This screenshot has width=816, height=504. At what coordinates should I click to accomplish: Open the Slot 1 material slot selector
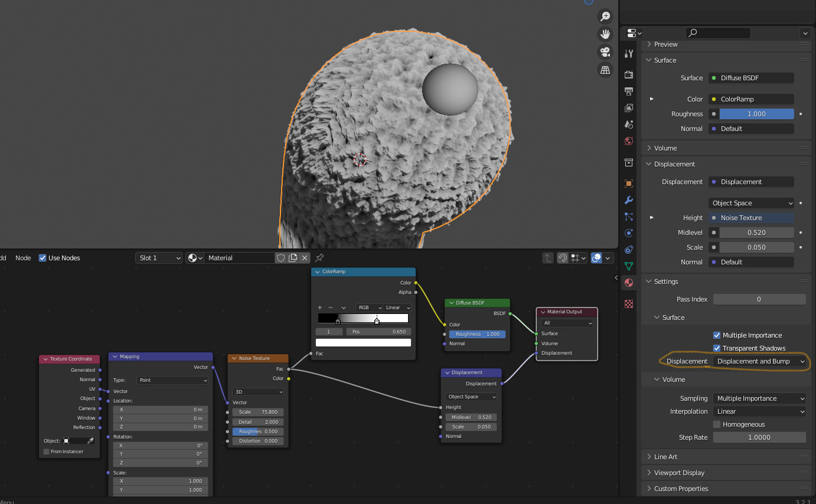[x=158, y=258]
